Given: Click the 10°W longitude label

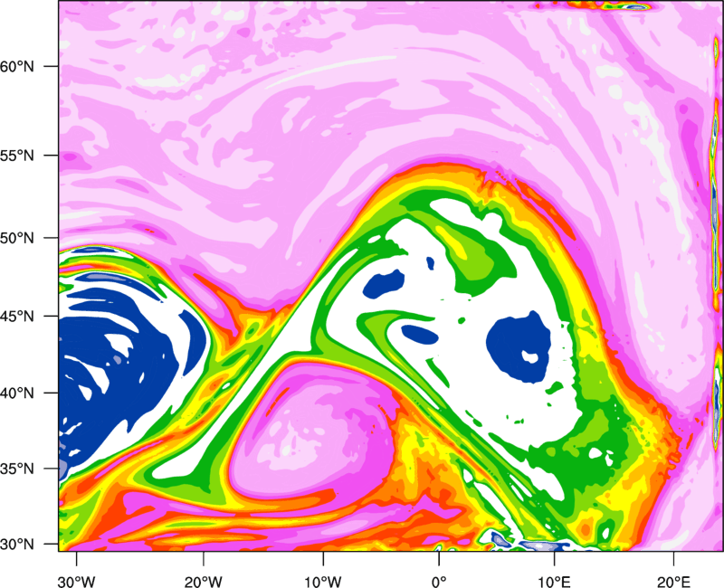Looking at the screenshot, I should pos(323,582).
